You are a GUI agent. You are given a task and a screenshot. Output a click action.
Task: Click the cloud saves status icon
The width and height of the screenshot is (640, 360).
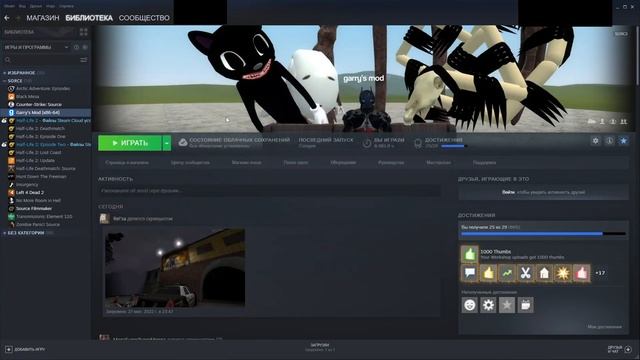point(183,142)
